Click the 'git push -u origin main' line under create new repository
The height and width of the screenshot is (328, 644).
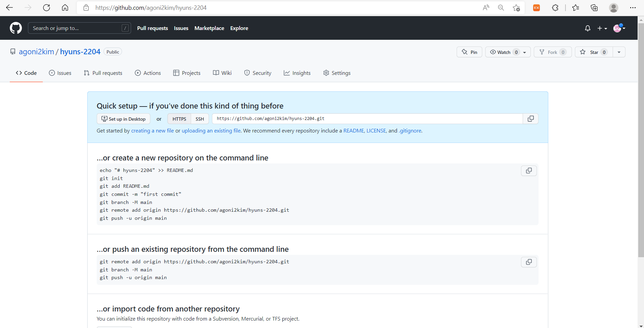(x=133, y=218)
